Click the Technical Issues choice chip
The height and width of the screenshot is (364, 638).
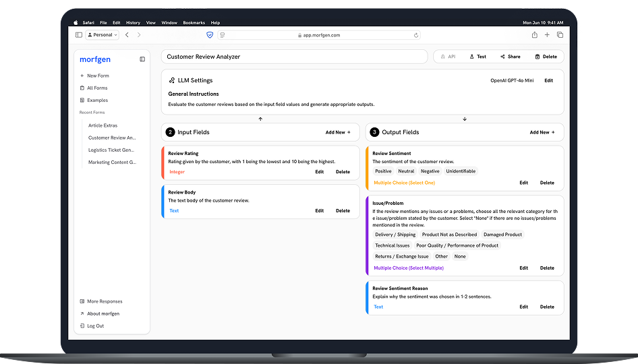pyautogui.click(x=393, y=245)
